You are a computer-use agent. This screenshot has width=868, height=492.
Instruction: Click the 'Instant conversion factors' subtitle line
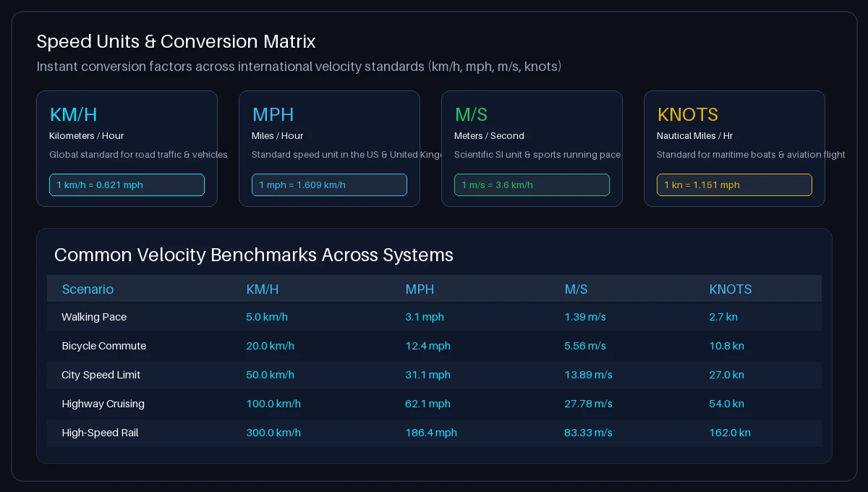pos(299,67)
